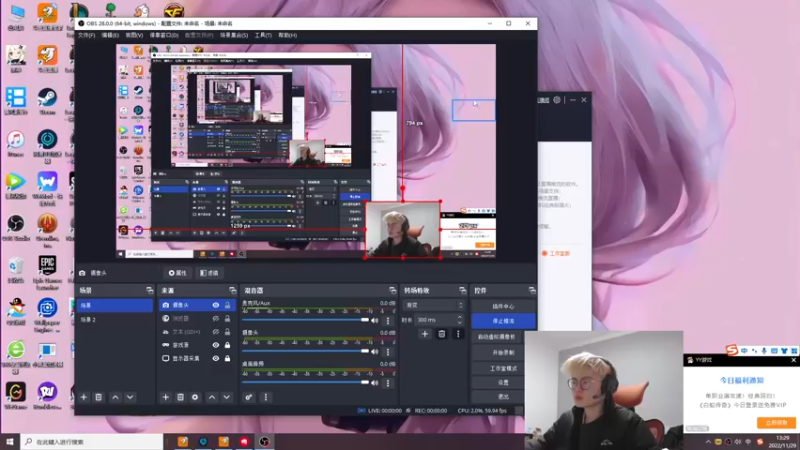Move selected source up in Sources panel
Image resolution: width=800 pixels, height=450 pixels.
click(x=212, y=397)
